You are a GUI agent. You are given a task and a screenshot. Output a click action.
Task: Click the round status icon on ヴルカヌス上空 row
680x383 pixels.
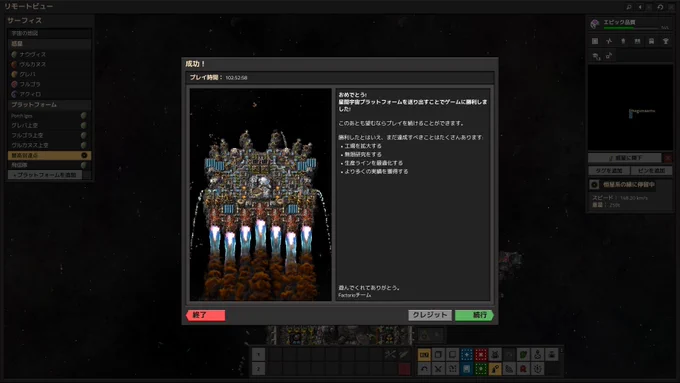(84, 145)
